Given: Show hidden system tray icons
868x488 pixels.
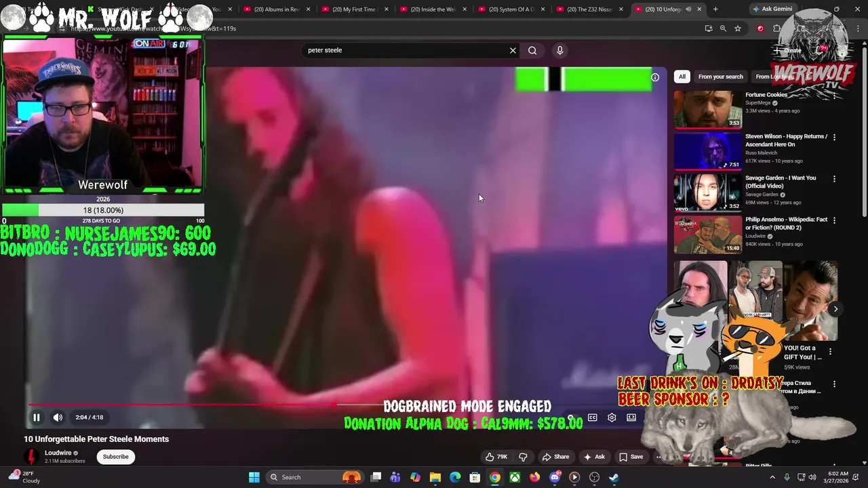Looking at the screenshot, I should click(x=772, y=477).
